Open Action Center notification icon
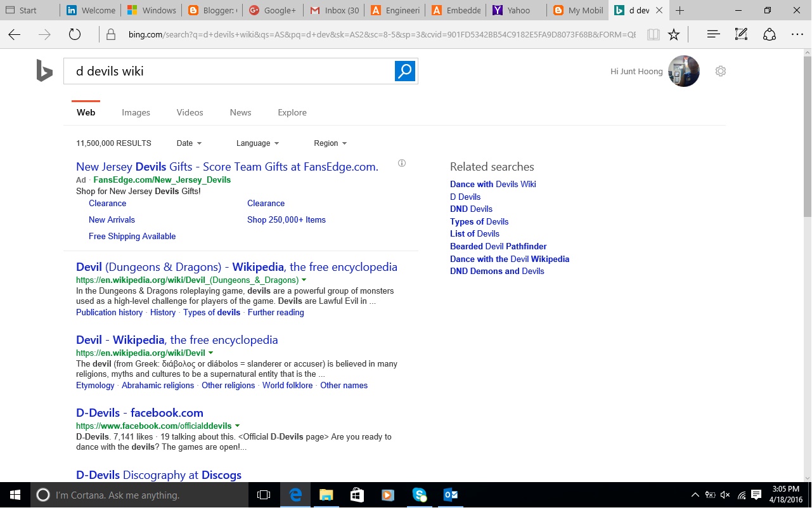 tap(756, 495)
